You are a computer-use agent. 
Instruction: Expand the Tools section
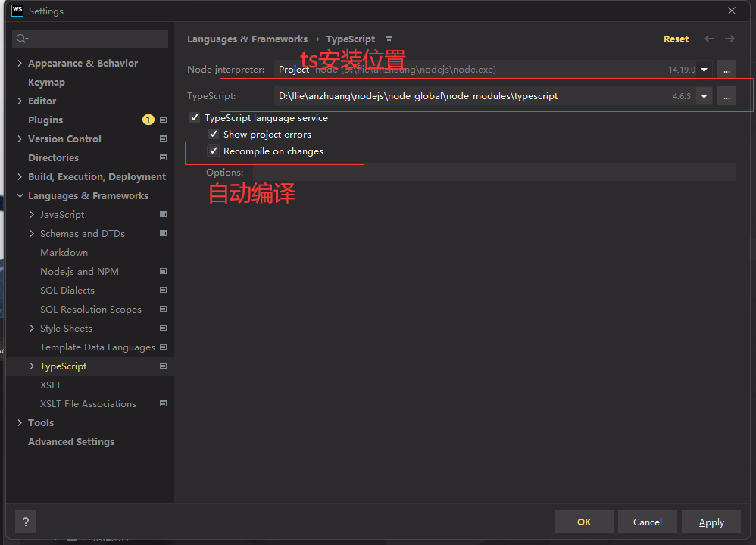20,422
